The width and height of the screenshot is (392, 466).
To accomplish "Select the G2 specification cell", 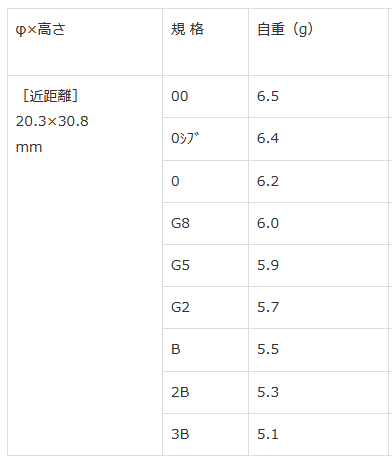I will point(205,307).
